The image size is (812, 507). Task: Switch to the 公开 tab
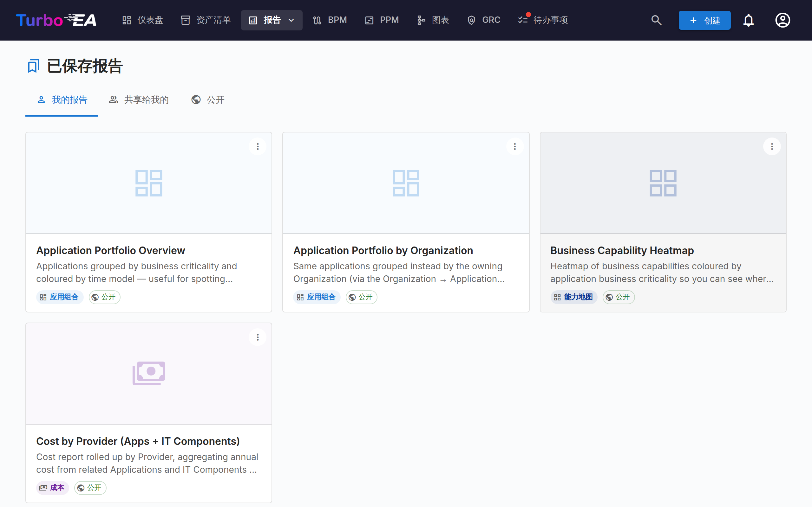(x=208, y=100)
